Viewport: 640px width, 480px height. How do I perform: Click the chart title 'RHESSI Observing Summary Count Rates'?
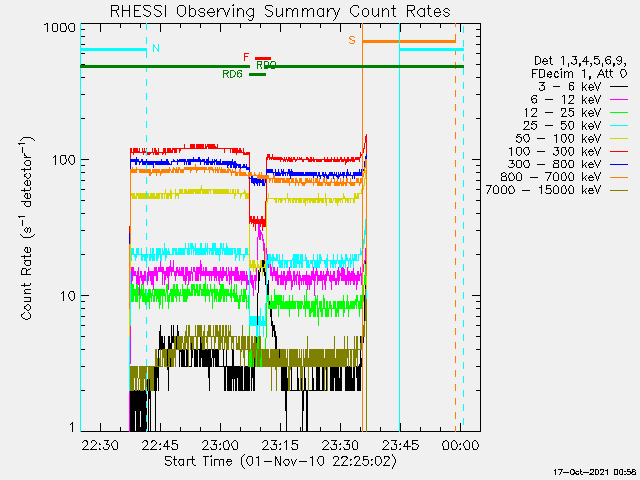[x=280, y=11]
